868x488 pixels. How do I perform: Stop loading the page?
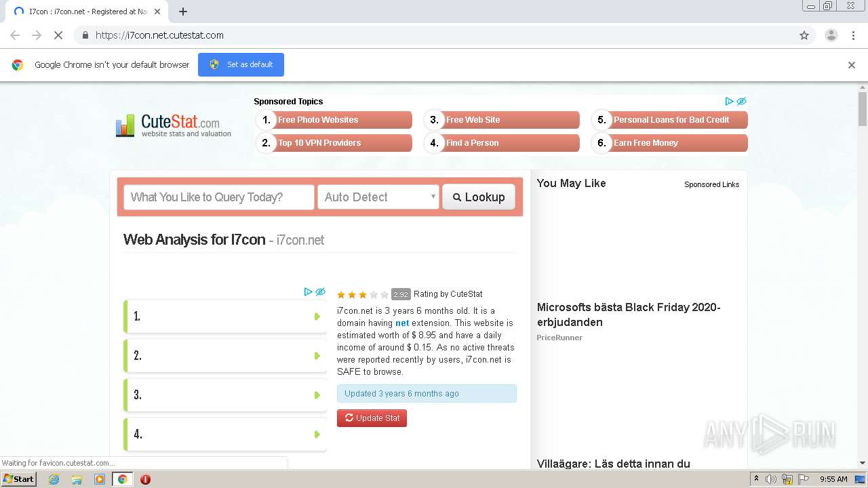tap(58, 35)
